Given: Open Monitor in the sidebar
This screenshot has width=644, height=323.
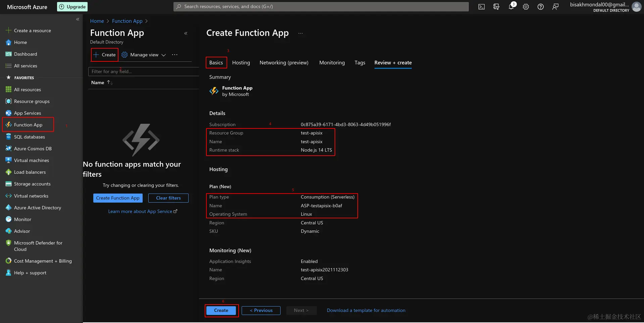Looking at the screenshot, I should (22, 219).
